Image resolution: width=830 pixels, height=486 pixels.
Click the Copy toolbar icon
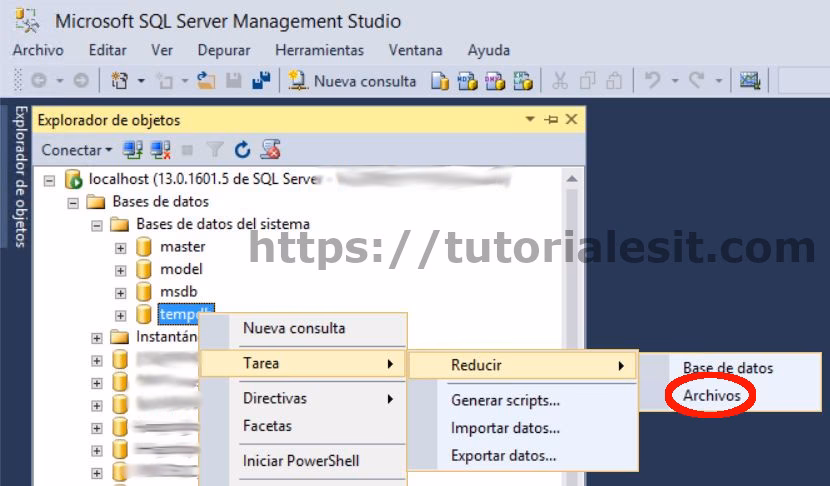[x=587, y=81]
